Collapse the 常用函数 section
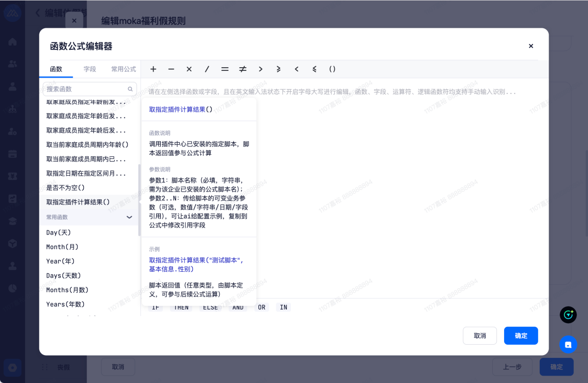This screenshot has height=383, width=588. tap(129, 217)
